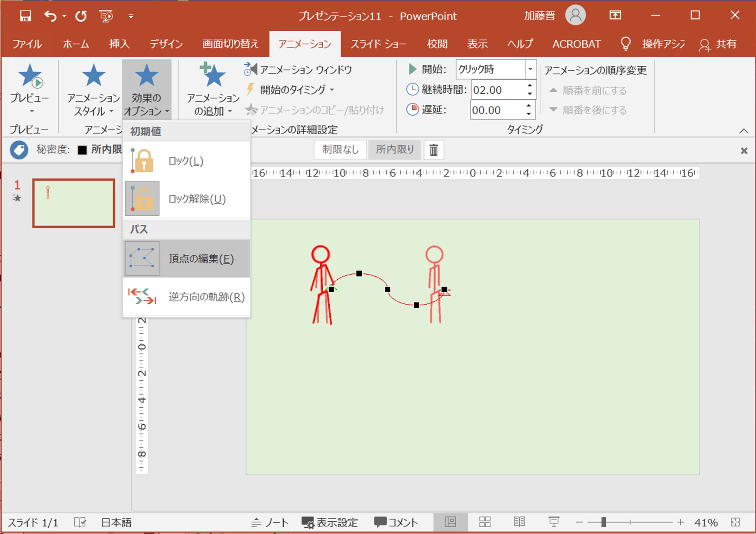Click the Save icon in quick access toolbar

[25, 16]
